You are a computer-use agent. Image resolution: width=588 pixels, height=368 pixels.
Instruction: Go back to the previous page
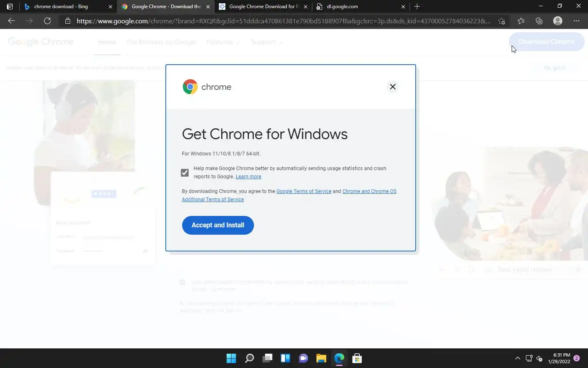11,21
